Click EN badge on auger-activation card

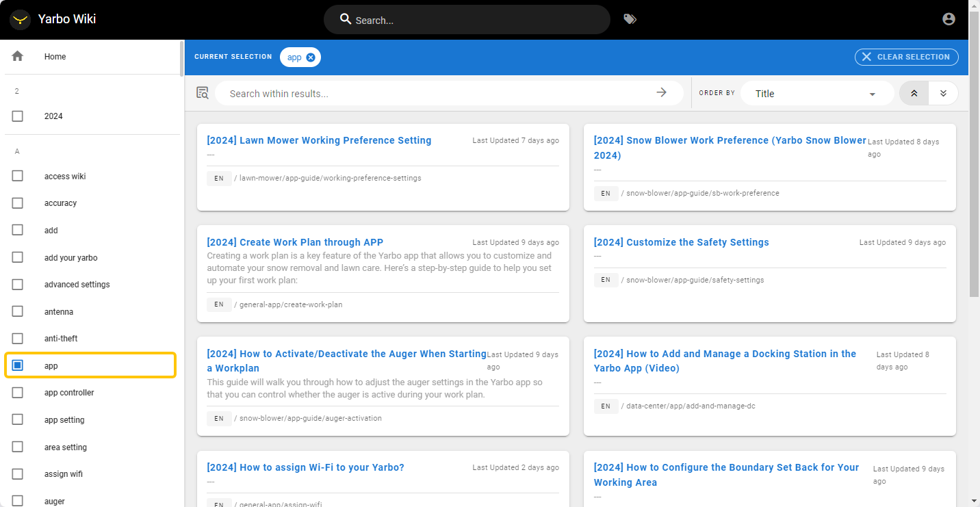(219, 418)
